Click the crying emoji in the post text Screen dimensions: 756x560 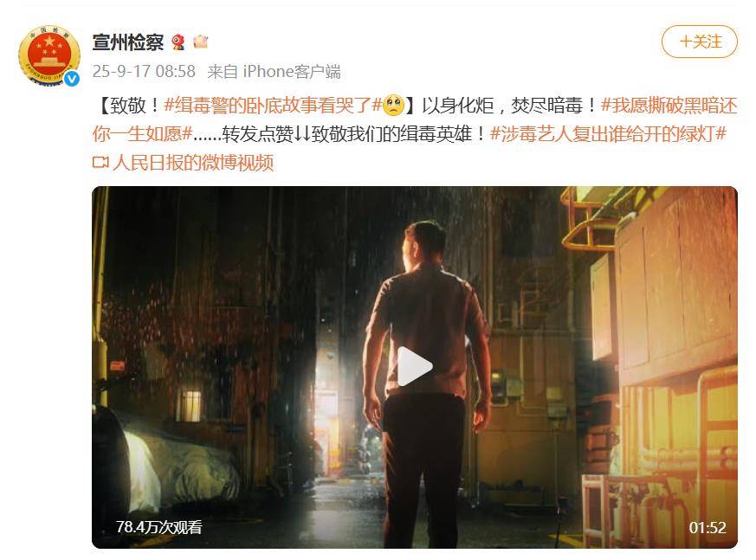coord(393,105)
